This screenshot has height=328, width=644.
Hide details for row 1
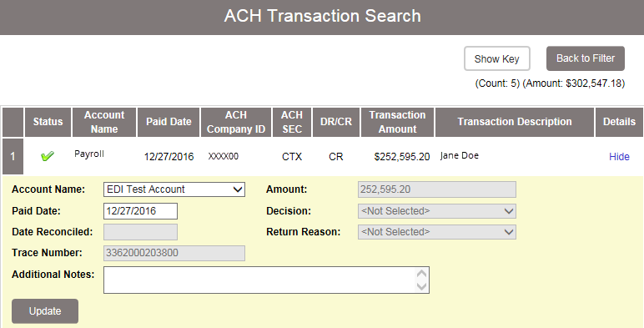(619, 157)
